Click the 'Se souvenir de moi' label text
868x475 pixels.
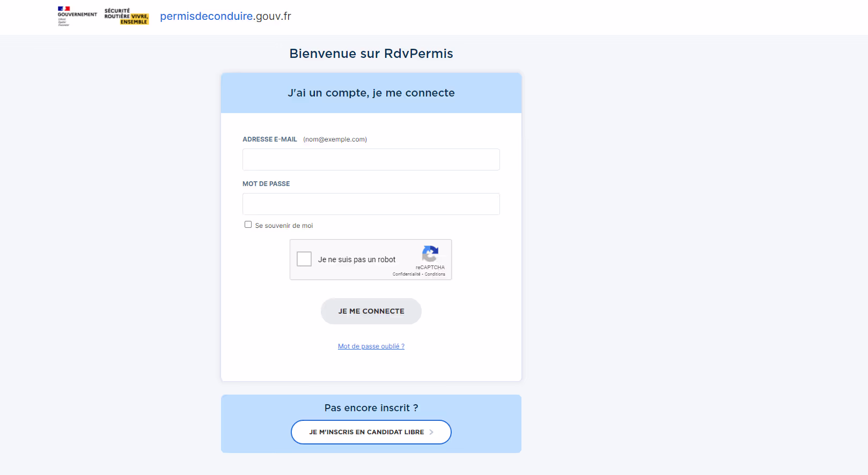click(x=284, y=226)
